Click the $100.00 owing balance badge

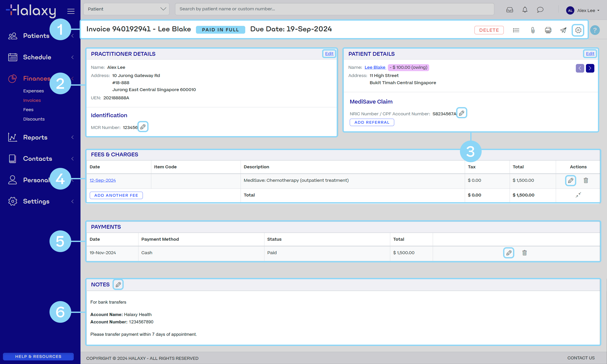click(x=408, y=68)
